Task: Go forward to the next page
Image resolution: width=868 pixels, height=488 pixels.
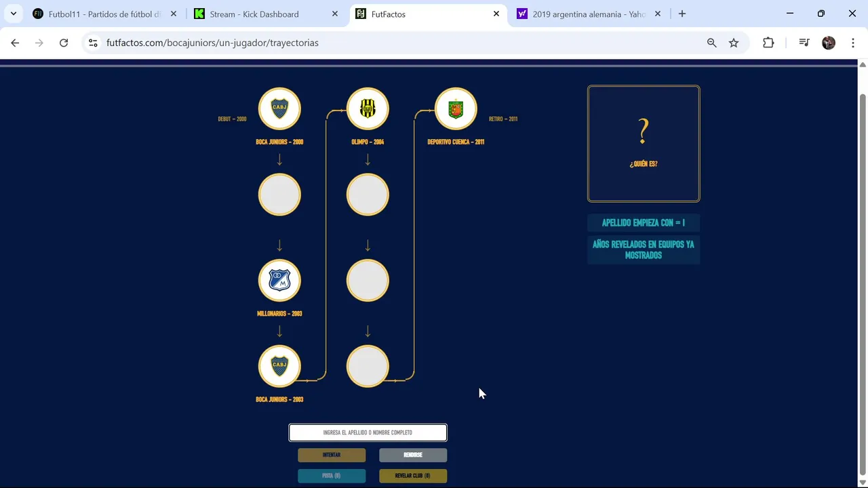Action: pos(39,43)
